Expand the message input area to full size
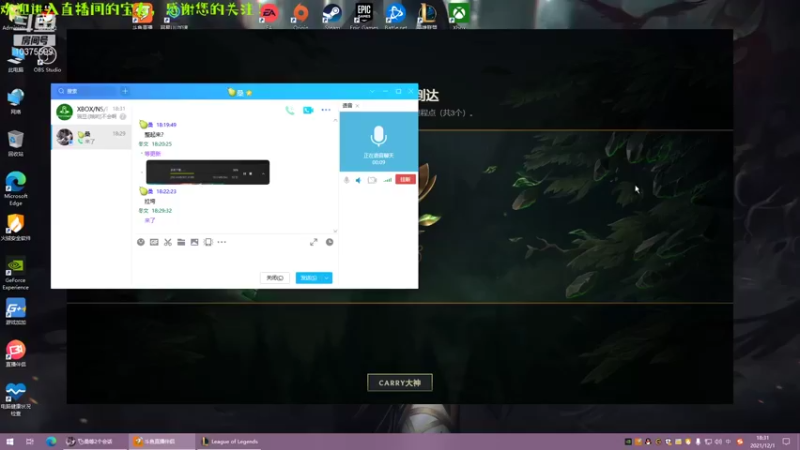The image size is (800, 450). click(314, 242)
